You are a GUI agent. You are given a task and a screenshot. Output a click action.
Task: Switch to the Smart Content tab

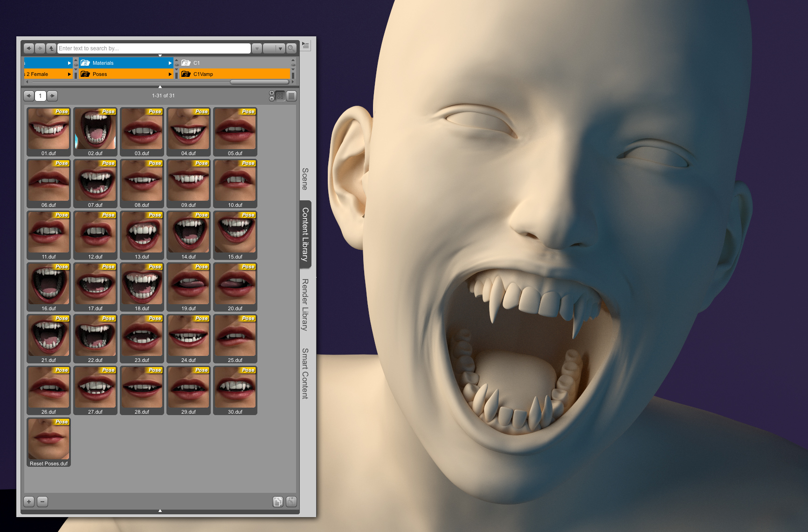pyautogui.click(x=305, y=373)
